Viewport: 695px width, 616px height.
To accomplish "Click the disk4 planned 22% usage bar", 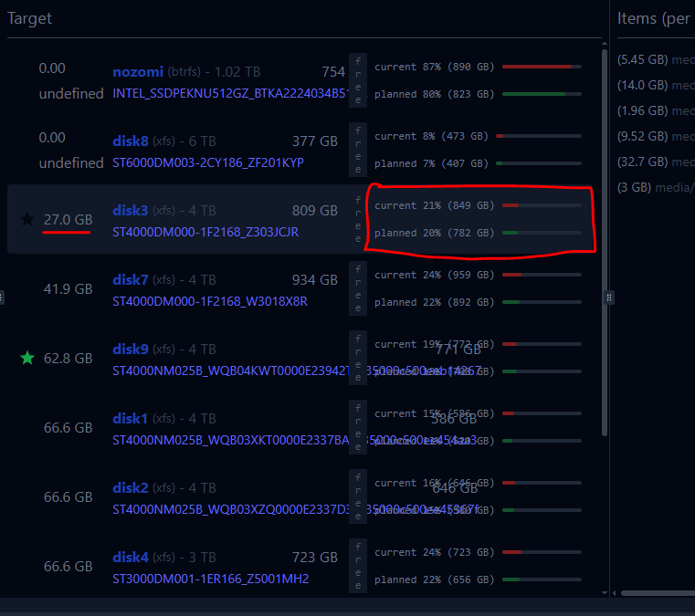I will tap(542, 579).
